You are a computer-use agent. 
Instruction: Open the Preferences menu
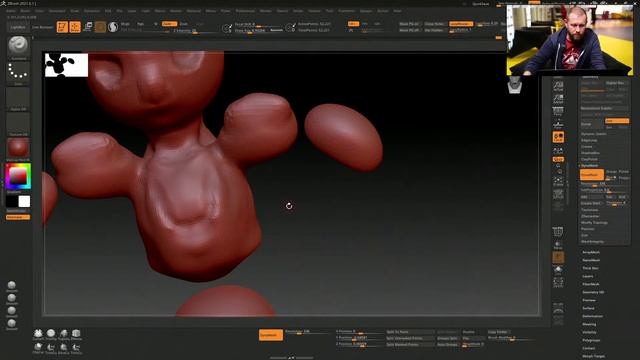tap(245, 11)
